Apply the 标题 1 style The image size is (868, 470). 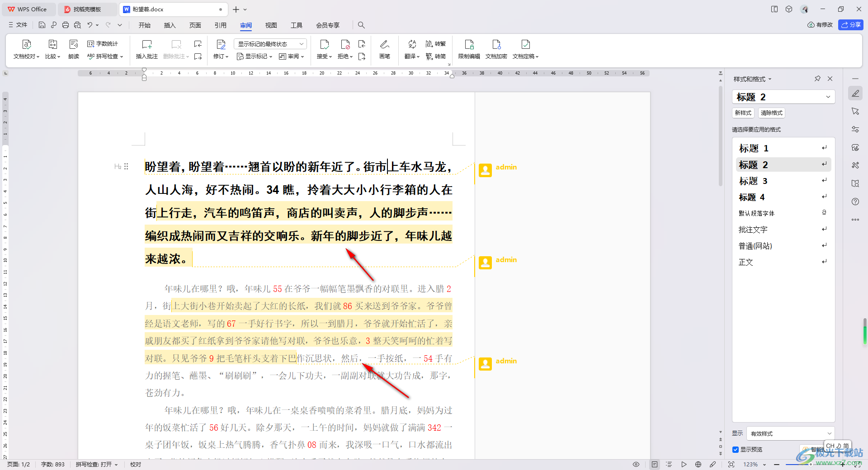[x=783, y=148]
